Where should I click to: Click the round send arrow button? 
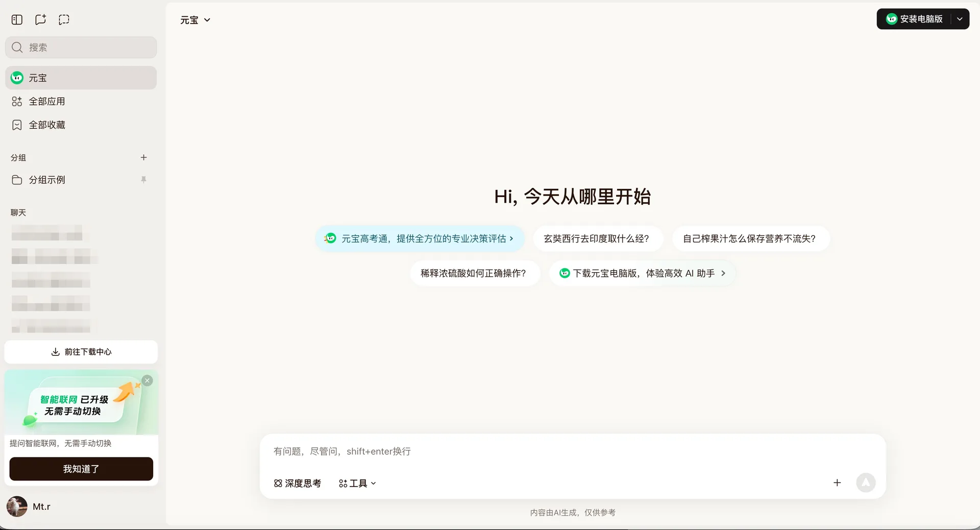point(866,483)
